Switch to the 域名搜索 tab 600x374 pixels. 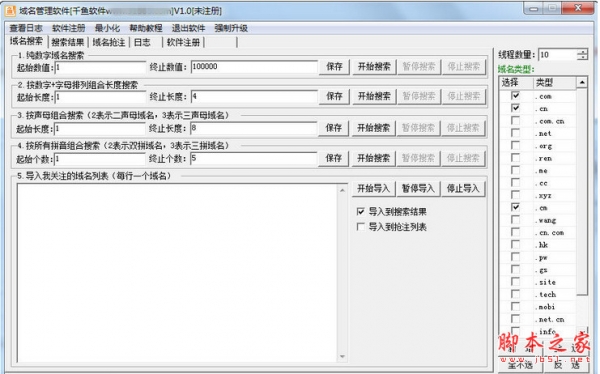[26, 41]
